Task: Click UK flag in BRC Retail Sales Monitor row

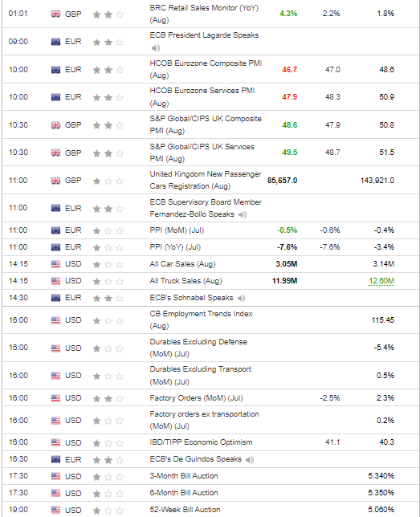Action: (x=55, y=14)
